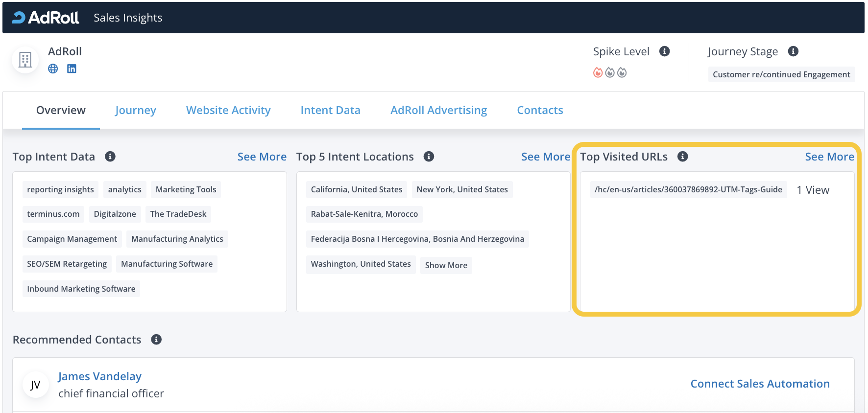The image size is (868, 413).
Task: Click the Spike Level info icon
Action: click(x=664, y=51)
